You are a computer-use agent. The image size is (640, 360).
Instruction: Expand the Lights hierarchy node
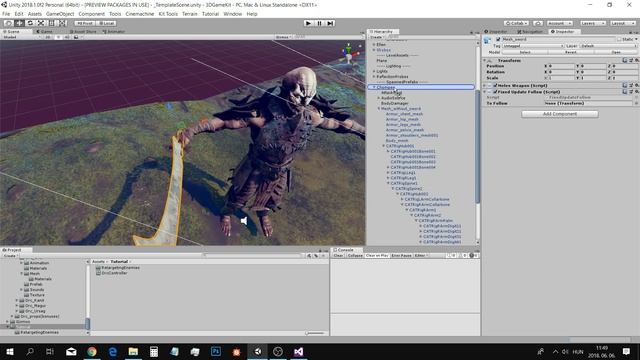tap(373, 71)
